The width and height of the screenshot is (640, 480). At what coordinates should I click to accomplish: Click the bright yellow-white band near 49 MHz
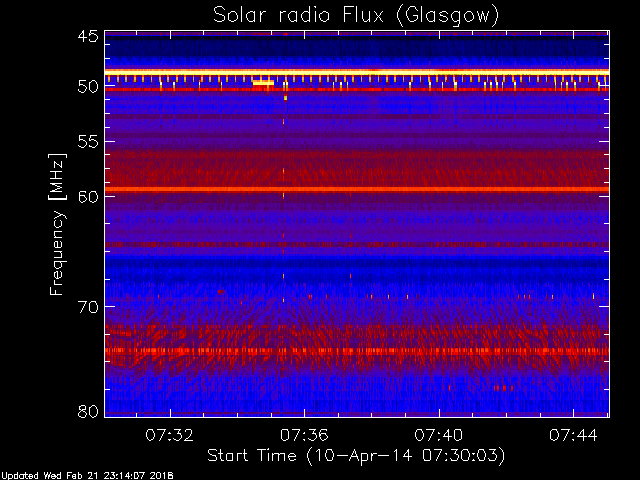357,72
